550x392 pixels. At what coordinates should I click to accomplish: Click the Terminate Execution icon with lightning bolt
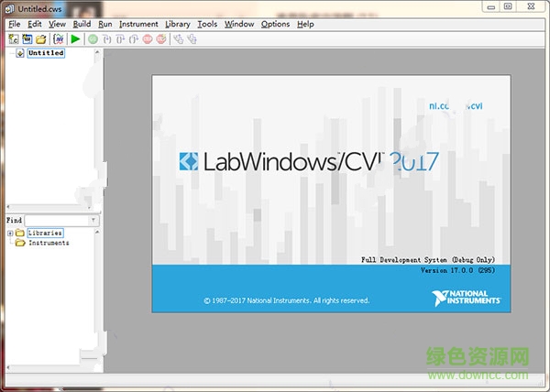point(161,38)
